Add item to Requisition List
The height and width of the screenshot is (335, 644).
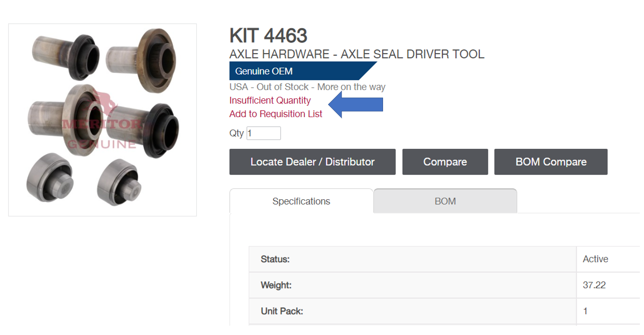pos(276,114)
